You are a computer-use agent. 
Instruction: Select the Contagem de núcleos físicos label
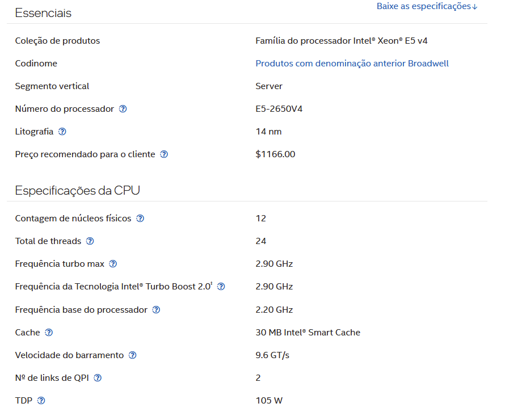click(x=73, y=218)
